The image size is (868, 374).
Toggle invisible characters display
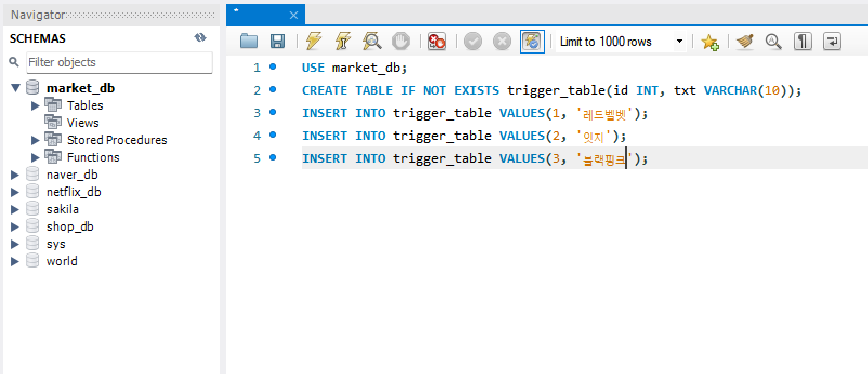[803, 41]
